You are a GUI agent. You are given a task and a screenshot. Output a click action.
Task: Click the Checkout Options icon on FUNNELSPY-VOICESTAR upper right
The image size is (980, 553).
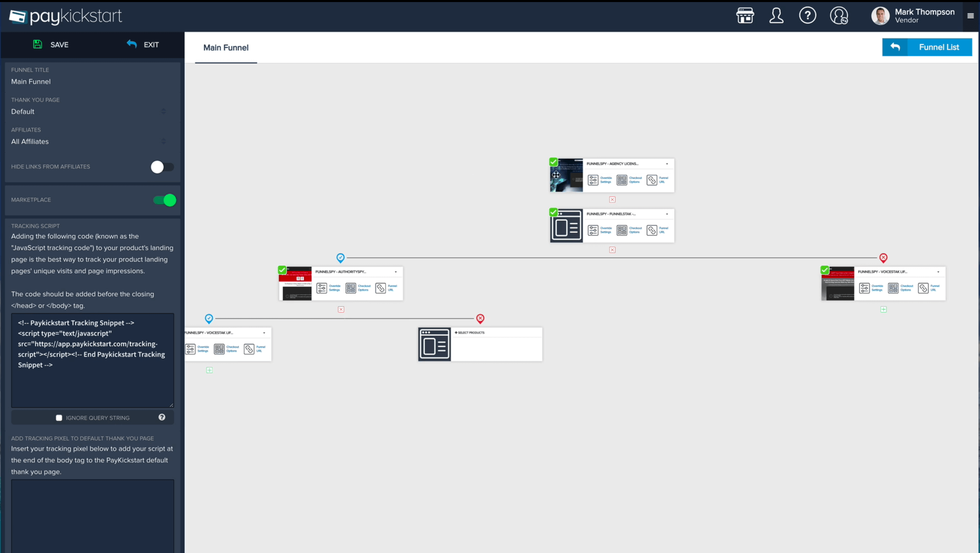[x=893, y=288]
